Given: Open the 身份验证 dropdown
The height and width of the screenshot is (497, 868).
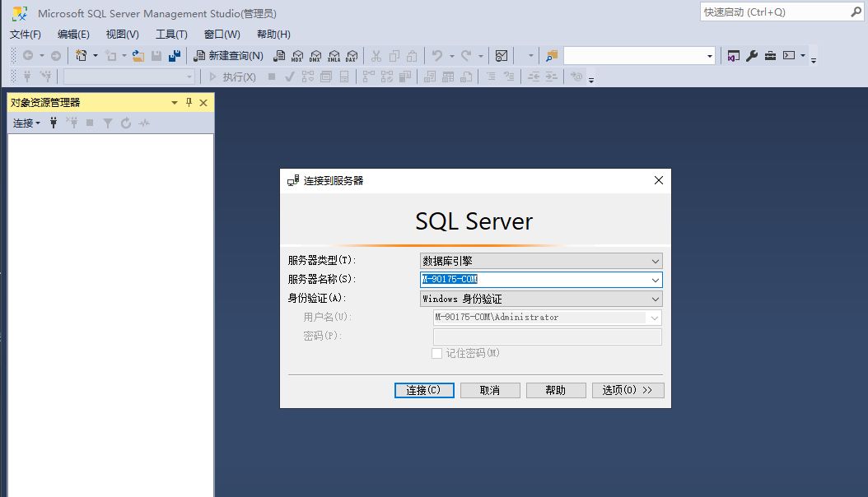Looking at the screenshot, I should [x=656, y=299].
